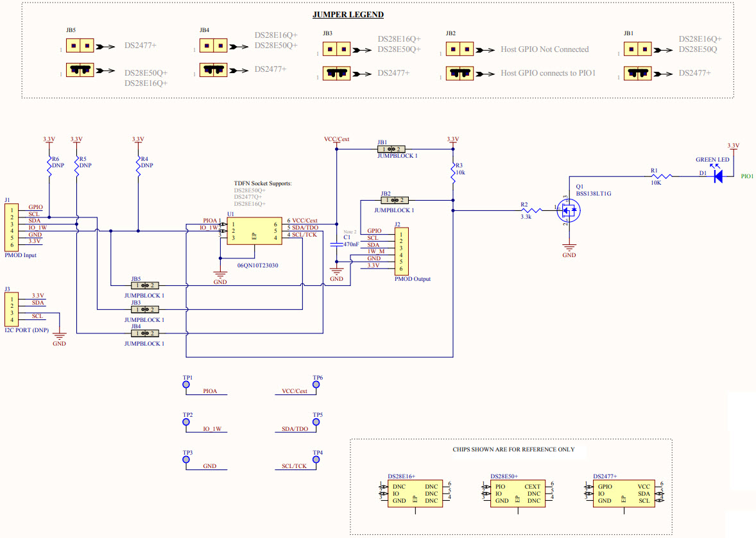Click the PMOD Output label under connector J2

click(411, 278)
